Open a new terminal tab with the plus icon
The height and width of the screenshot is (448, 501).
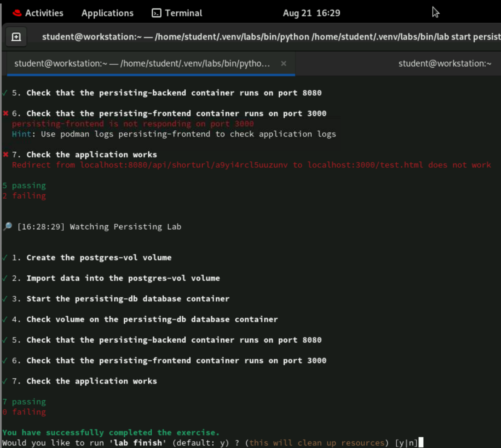coord(16,36)
